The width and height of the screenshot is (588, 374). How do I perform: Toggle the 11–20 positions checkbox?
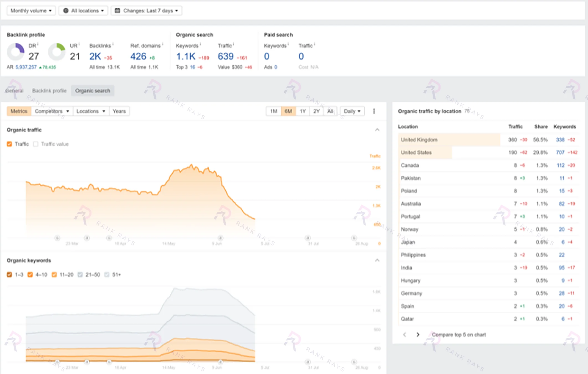click(54, 275)
